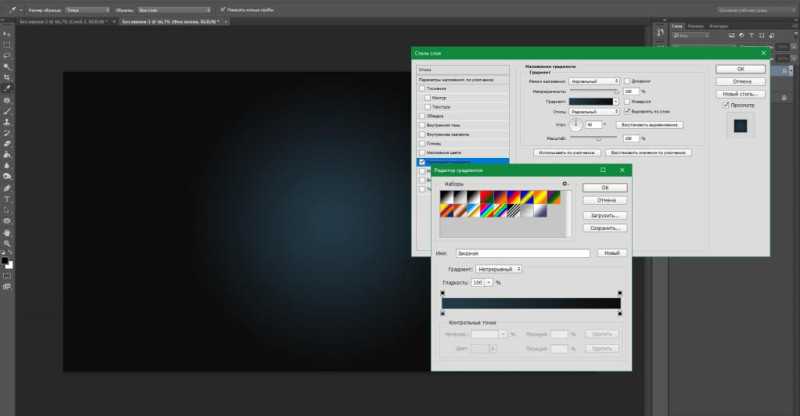This screenshot has width=800, height=416.
Task: Select the Horizontal Type tool
Action: tap(7, 199)
